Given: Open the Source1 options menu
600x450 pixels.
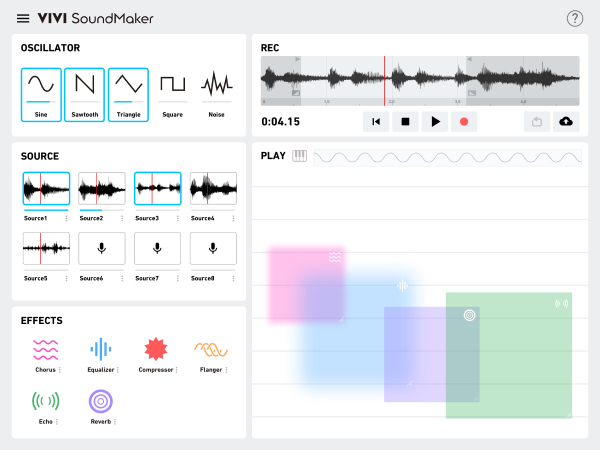Looking at the screenshot, I should [66, 218].
